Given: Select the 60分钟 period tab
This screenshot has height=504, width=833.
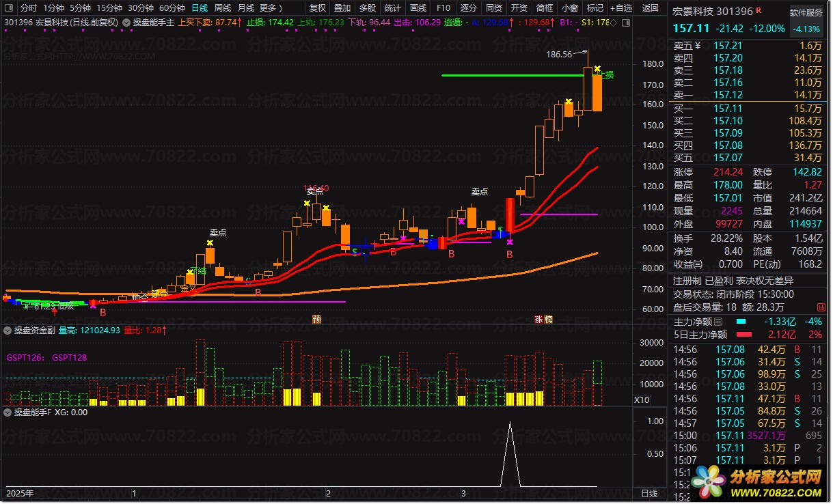Looking at the screenshot, I should click(172, 8).
